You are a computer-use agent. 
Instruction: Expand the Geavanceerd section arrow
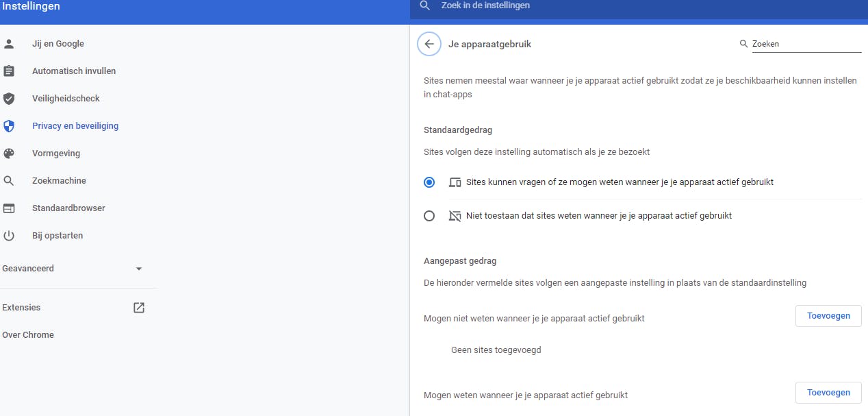[x=139, y=269]
